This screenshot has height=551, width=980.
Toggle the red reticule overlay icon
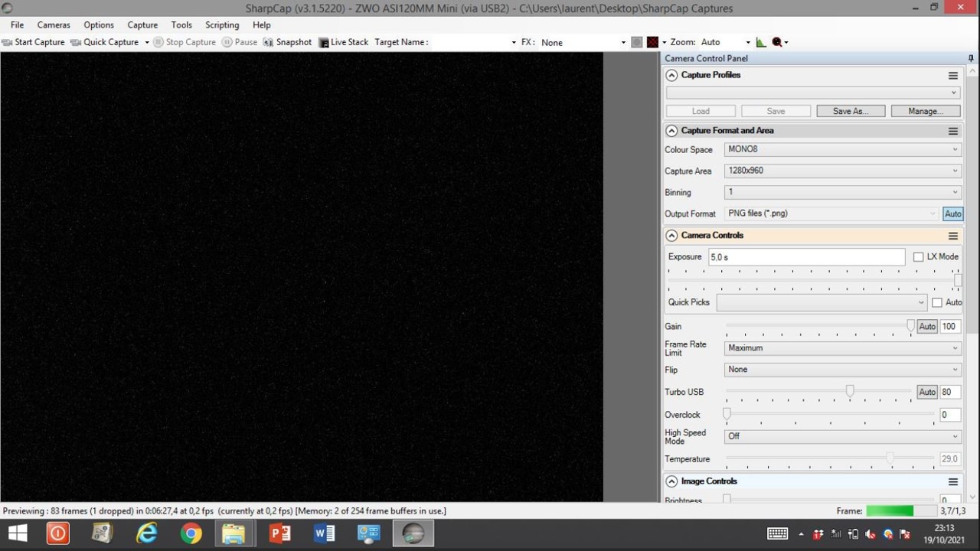[x=652, y=42]
